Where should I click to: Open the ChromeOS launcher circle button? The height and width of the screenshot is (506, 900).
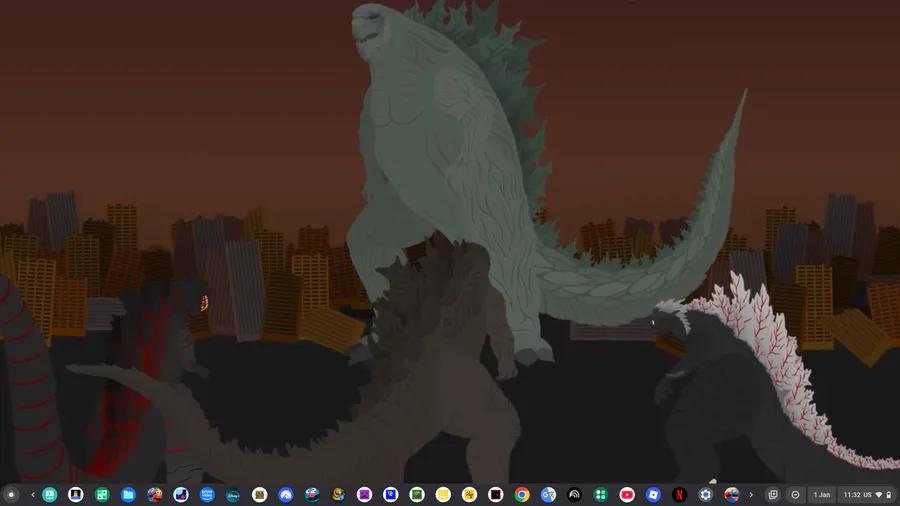(x=11, y=495)
